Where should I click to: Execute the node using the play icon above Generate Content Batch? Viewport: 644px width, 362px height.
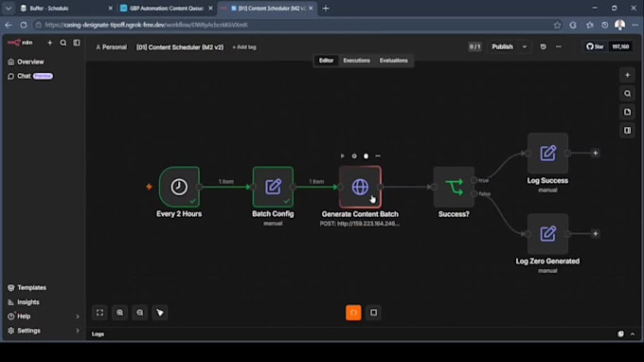pyautogui.click(x=342, y=156)
